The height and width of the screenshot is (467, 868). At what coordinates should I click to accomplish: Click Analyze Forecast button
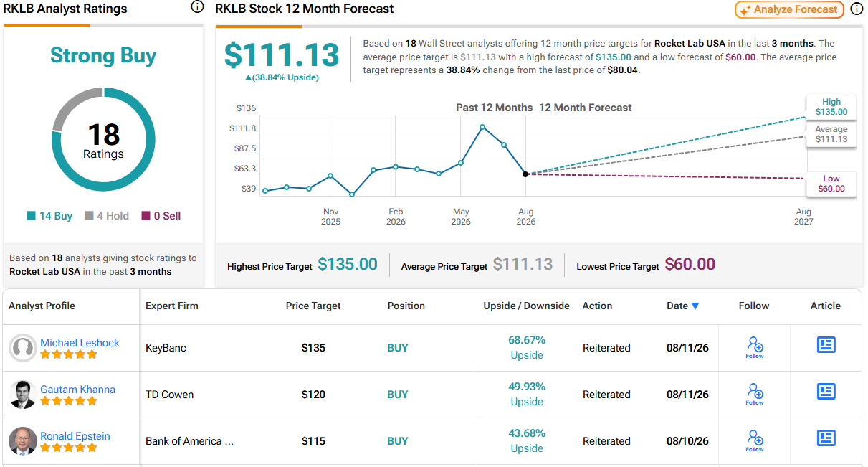tap(790, 9)
